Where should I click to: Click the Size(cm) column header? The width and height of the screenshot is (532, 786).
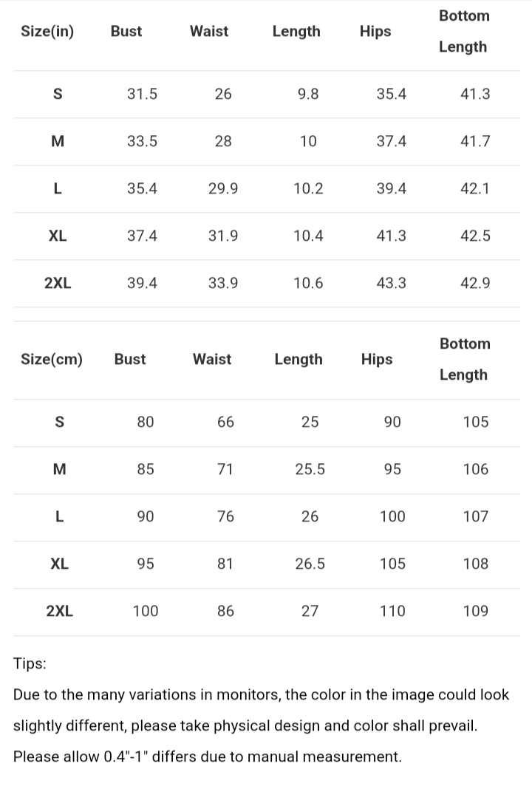click(52, 360)
